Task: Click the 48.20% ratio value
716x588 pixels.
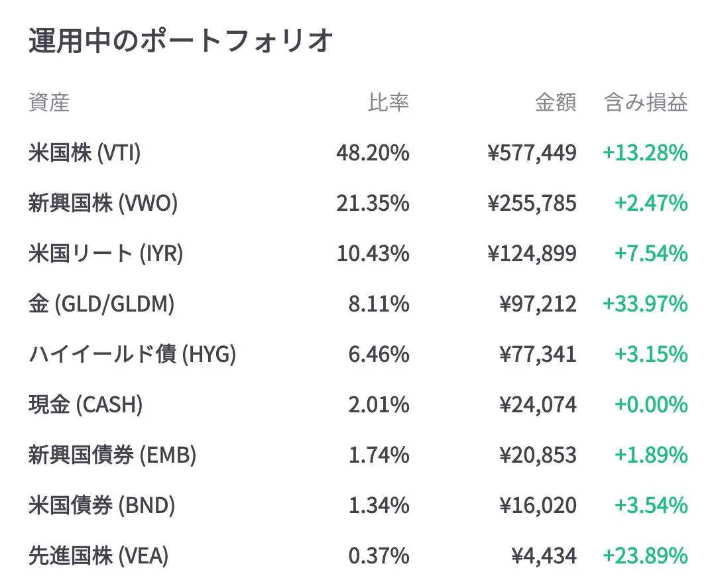Action: 373,153
